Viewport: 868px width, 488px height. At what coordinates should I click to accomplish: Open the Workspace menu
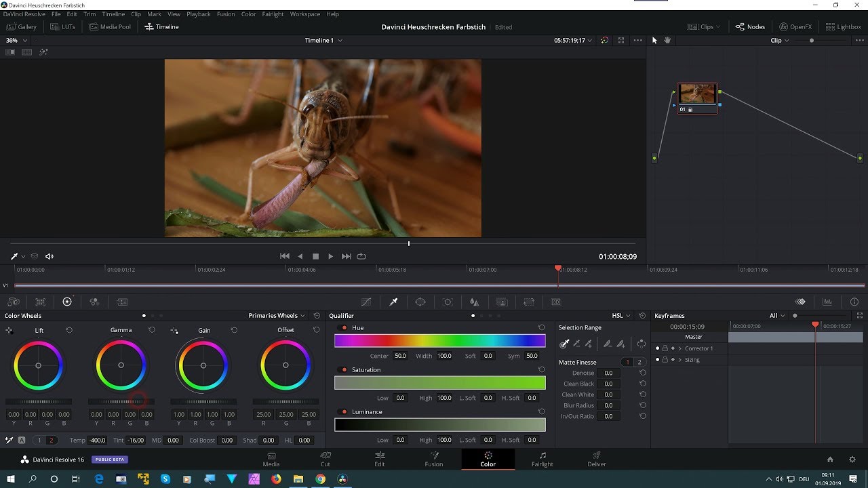[x=304, y=14]
